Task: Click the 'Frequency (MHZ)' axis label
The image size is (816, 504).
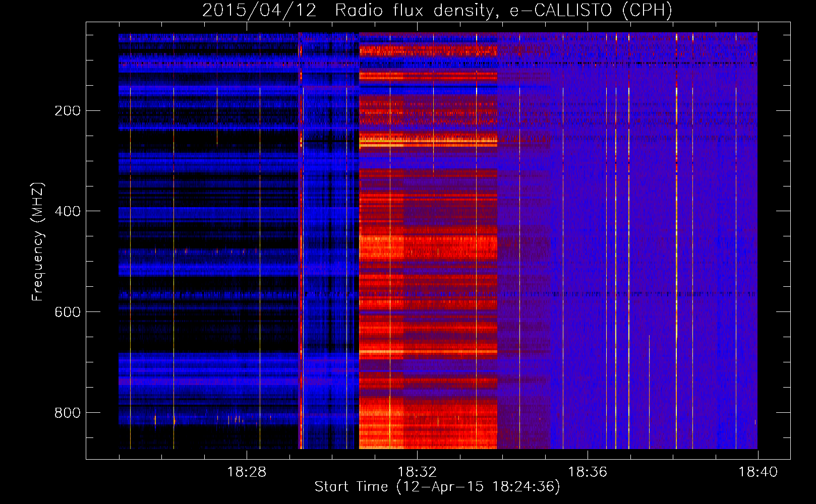Action: coord(38,241)
